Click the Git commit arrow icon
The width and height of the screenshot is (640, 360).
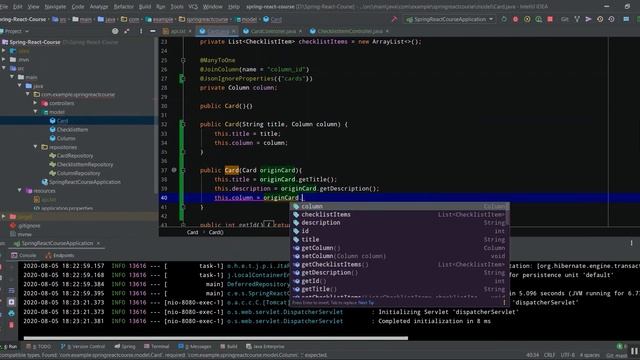588,19
